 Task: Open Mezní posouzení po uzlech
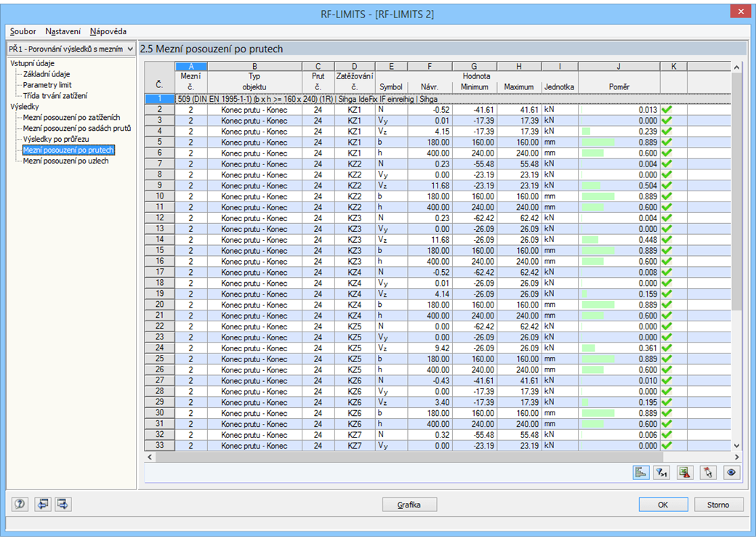click(x=65, y=161)
